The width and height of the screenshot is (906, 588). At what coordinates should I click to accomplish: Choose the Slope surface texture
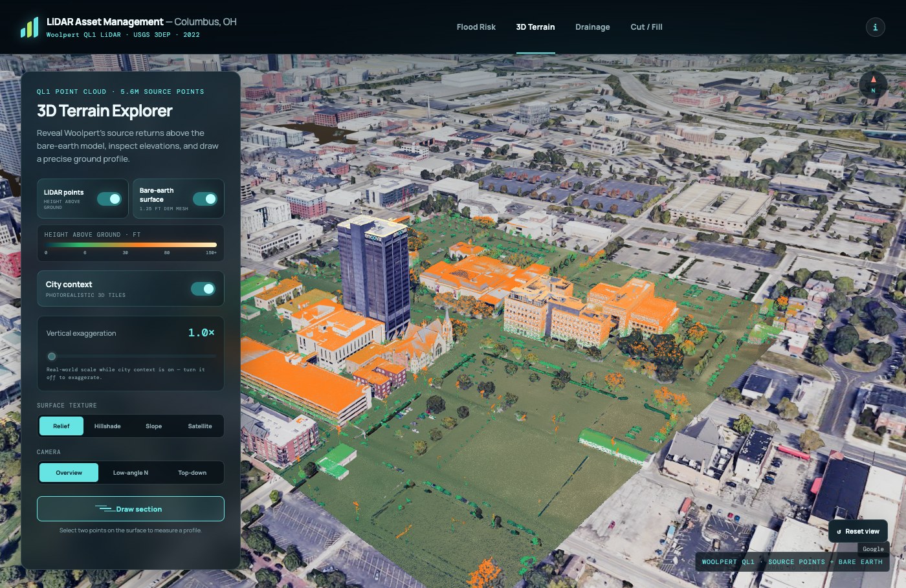click(154, 426)
